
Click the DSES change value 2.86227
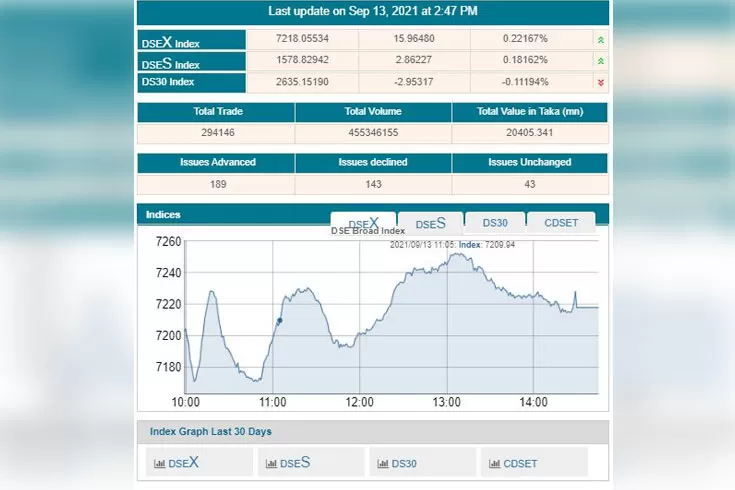point(414,60)
